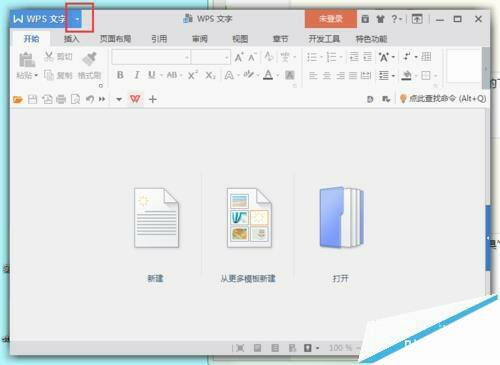Click the AB strikethrough button

[172, 75]
